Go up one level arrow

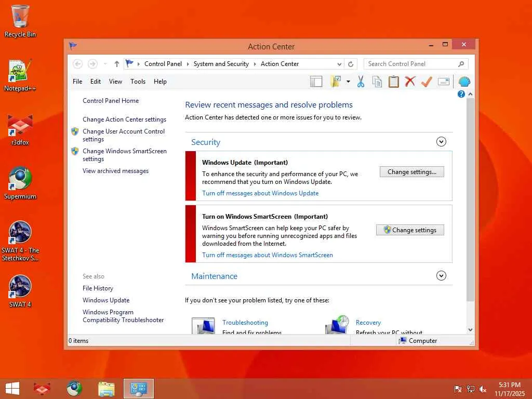tap(117, 64)
